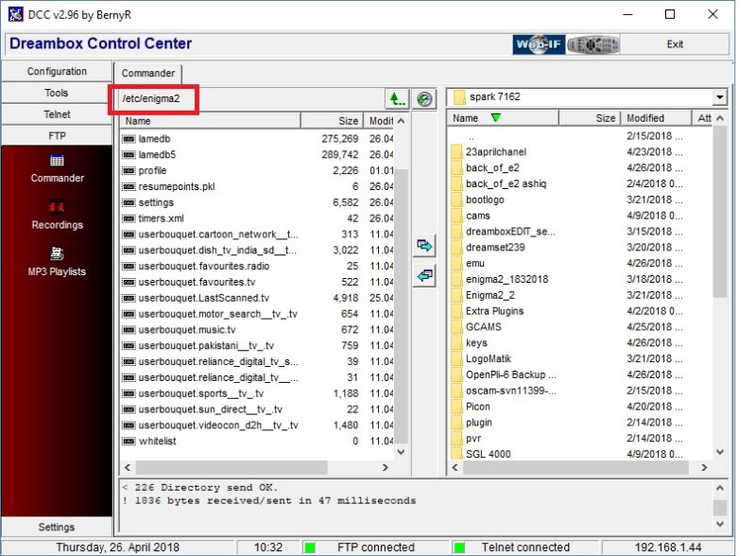Open Commander in the FTP sidebar
756x556 pixels.
click(57, 168)
